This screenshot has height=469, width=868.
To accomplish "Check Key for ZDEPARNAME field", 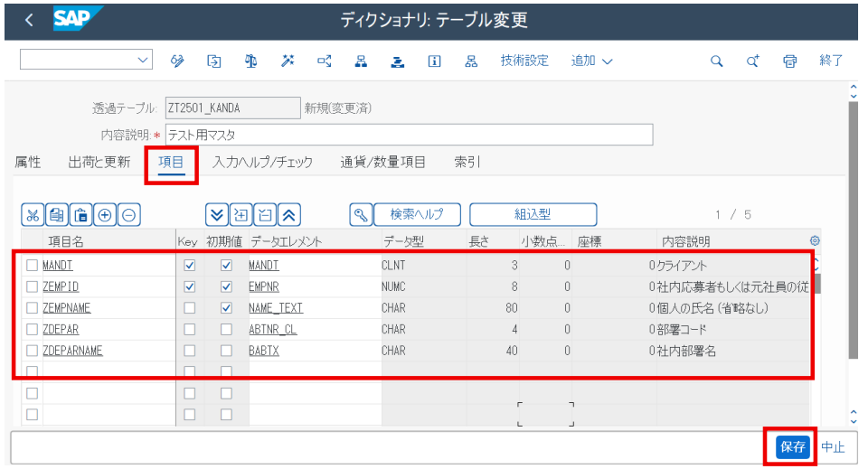I will pyautogui.click(x=189, y=351).
